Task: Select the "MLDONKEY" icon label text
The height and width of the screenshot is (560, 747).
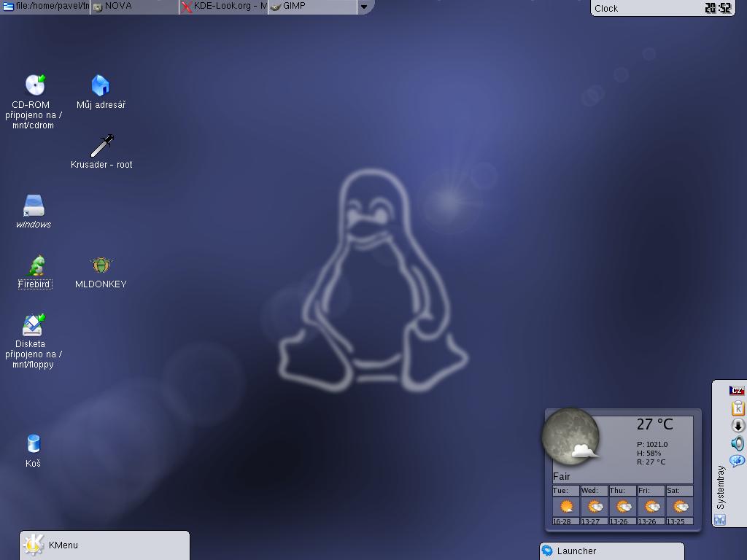Action: [101, 284]
